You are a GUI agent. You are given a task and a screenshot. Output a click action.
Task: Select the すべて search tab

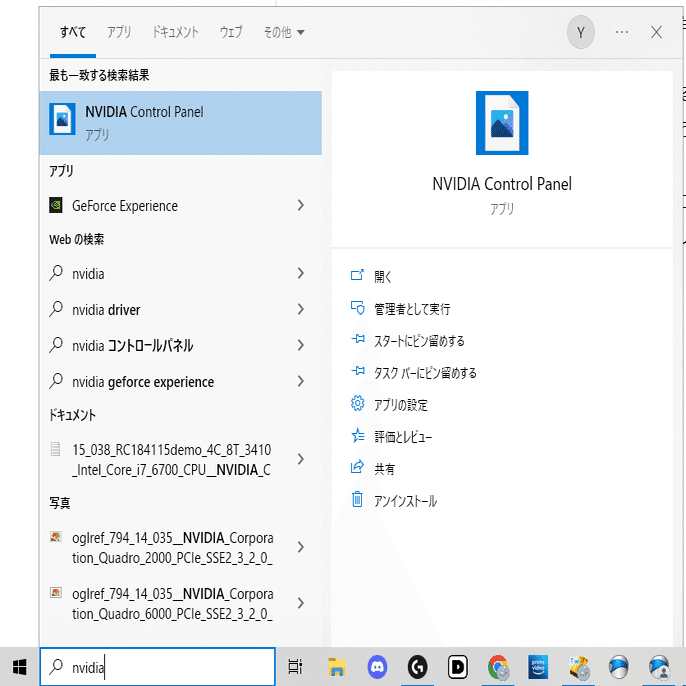click(73, 32)
